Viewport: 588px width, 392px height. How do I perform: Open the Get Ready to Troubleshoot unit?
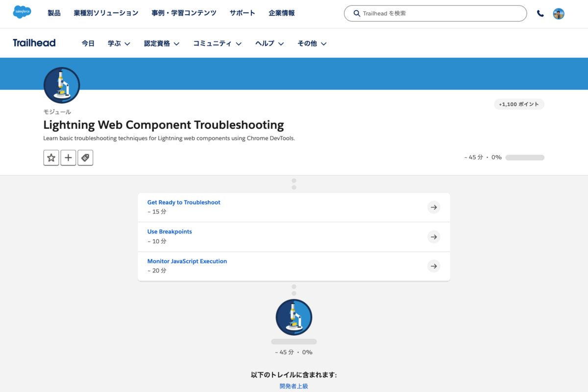click(184, 202)
